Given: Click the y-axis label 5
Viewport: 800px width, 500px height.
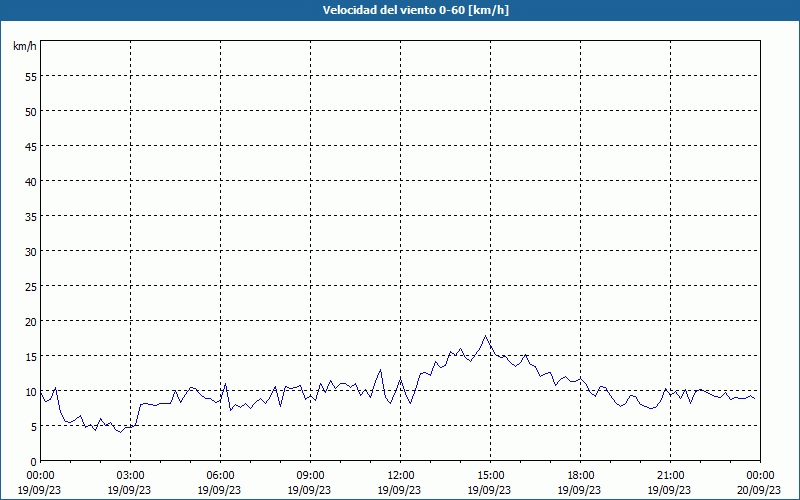Looking at the screenshot, I should point(34,427).
